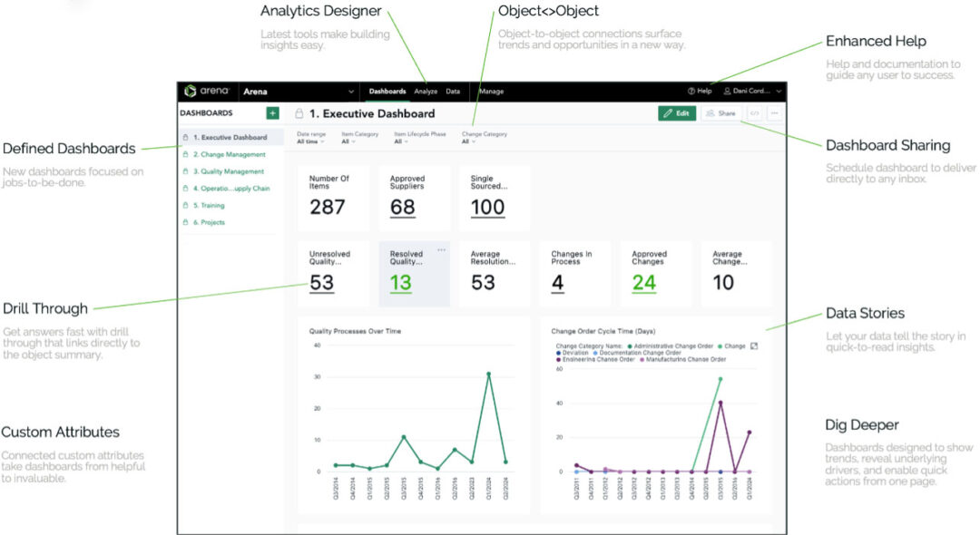Click the Edit button

pos(677,113)
